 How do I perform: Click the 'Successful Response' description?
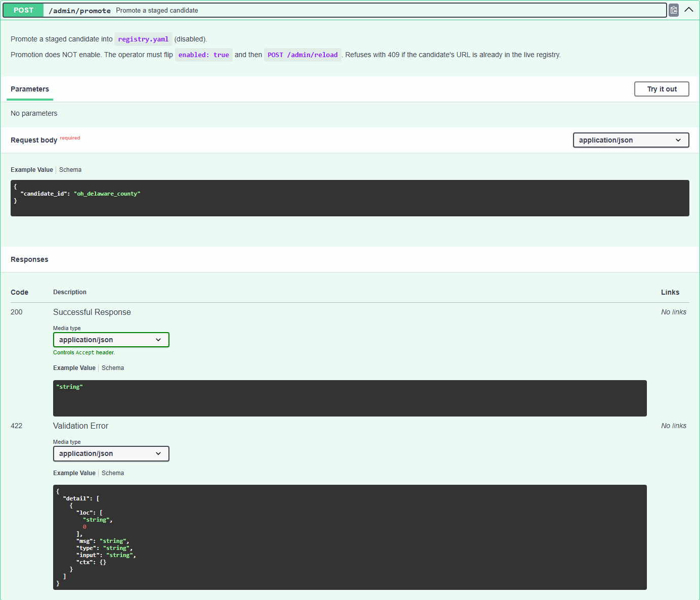click(x=92, y=312)
